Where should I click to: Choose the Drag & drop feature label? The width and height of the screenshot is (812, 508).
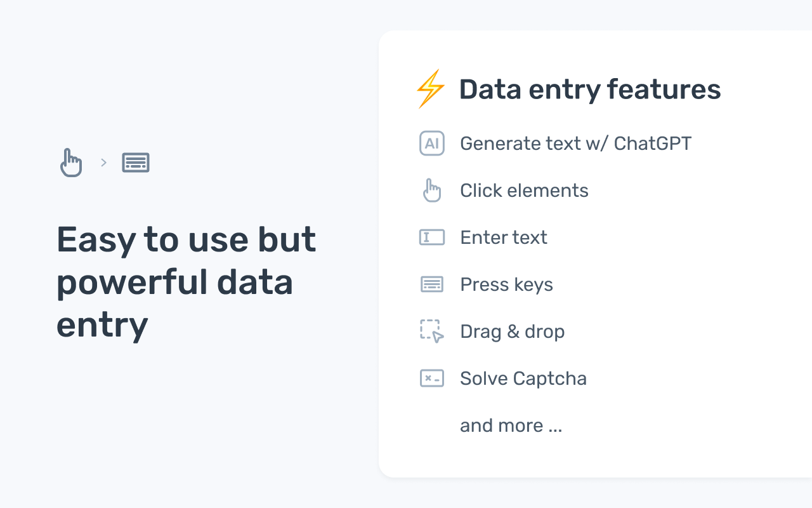512,331
